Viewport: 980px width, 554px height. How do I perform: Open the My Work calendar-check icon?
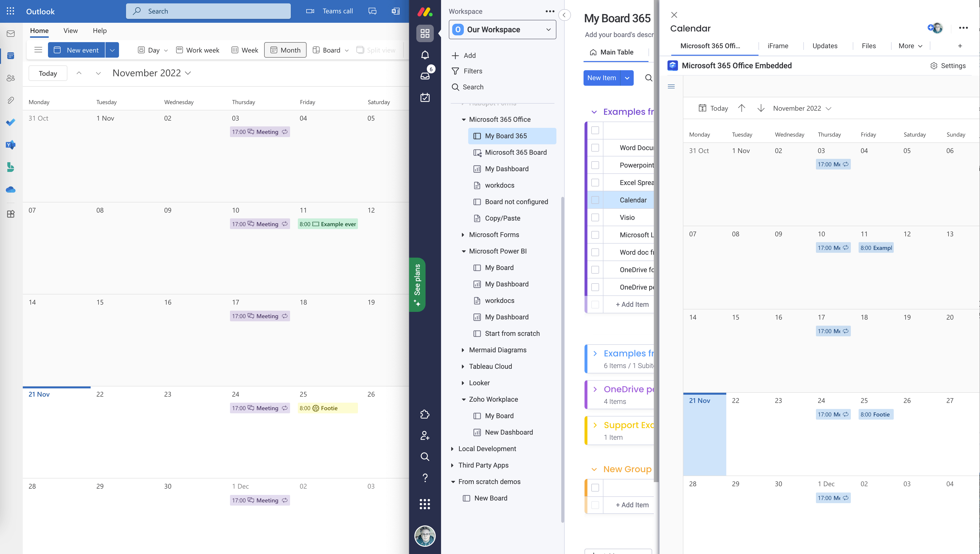[x=425, y=98]
